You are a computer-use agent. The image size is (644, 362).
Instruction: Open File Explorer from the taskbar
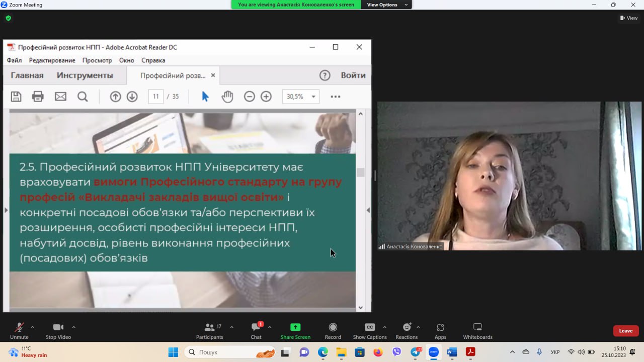pos(342,352)
